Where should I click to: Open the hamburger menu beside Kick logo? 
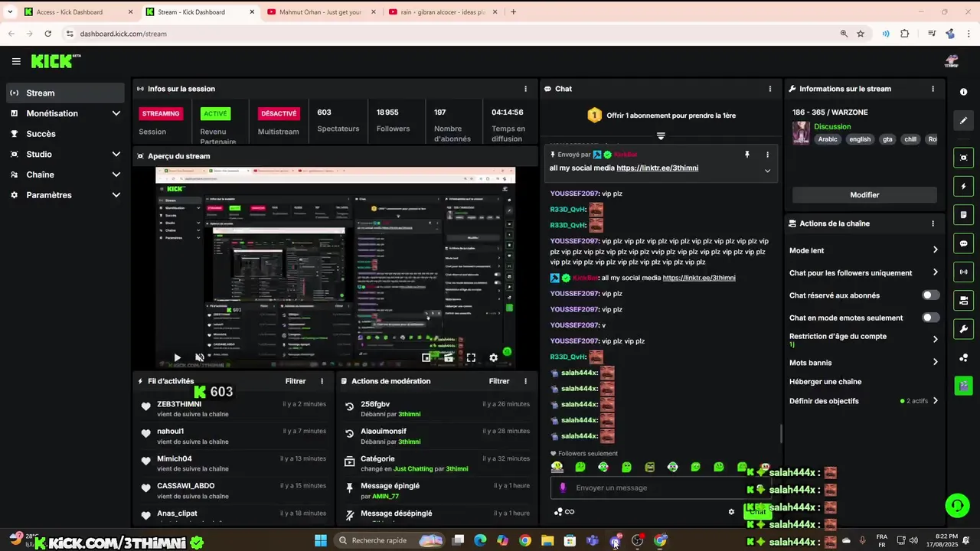[16, 61]
